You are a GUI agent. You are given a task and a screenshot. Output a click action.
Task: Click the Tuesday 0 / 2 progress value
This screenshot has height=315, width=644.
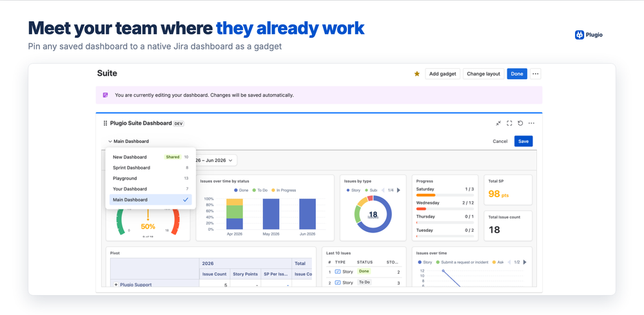click(x=469, y=230)
